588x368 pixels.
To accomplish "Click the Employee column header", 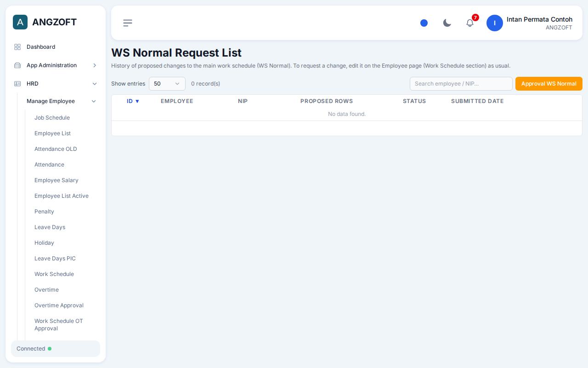I will (177, 101).
